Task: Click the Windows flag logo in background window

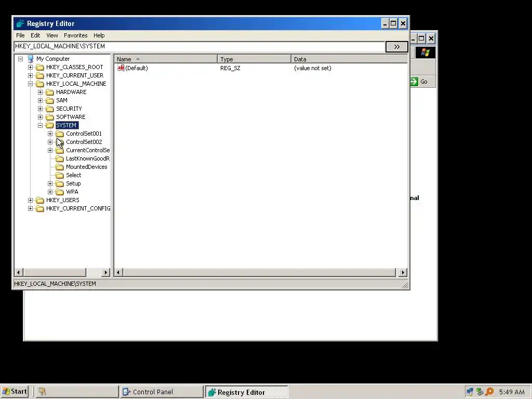Action: point(425,52)
